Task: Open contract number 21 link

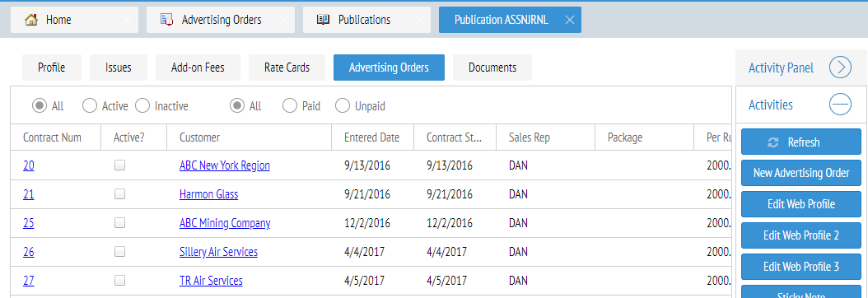Action: point(29,194)
